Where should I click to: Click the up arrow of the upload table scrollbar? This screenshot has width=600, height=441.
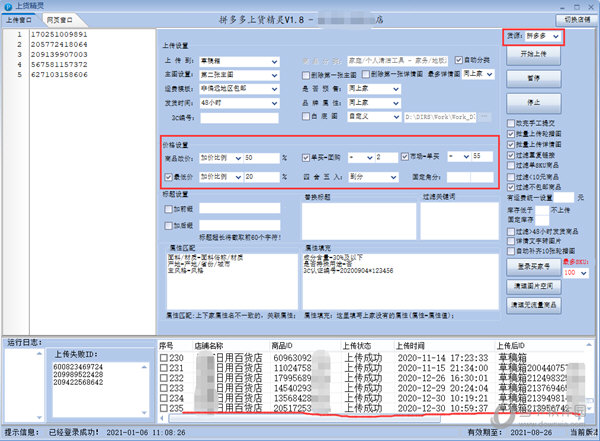589,345
